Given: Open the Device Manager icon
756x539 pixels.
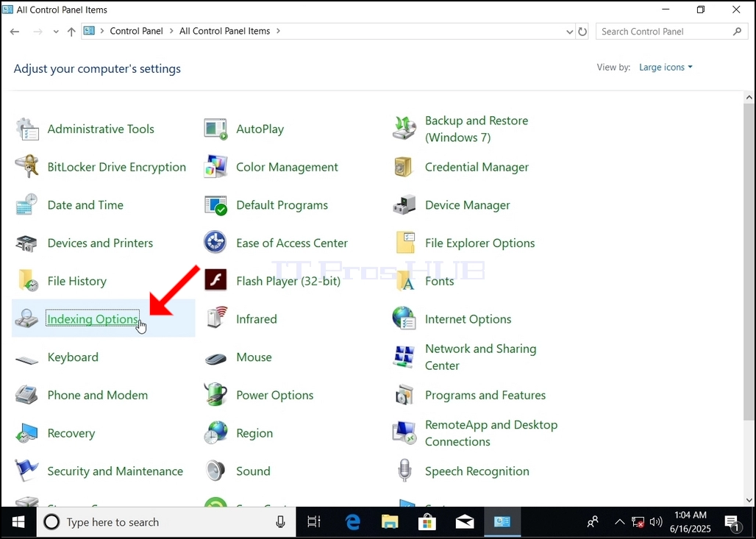Looking at the screenshot, I should (404, 205).
